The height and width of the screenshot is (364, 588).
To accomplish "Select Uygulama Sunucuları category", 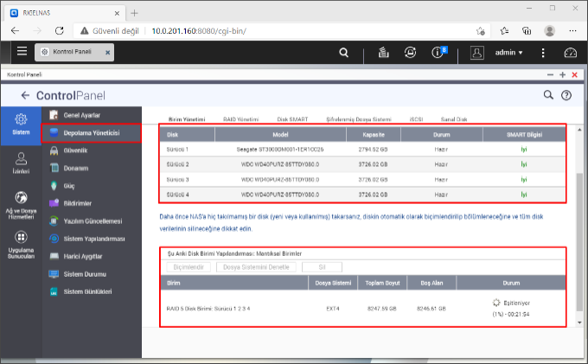I will 21,246.
